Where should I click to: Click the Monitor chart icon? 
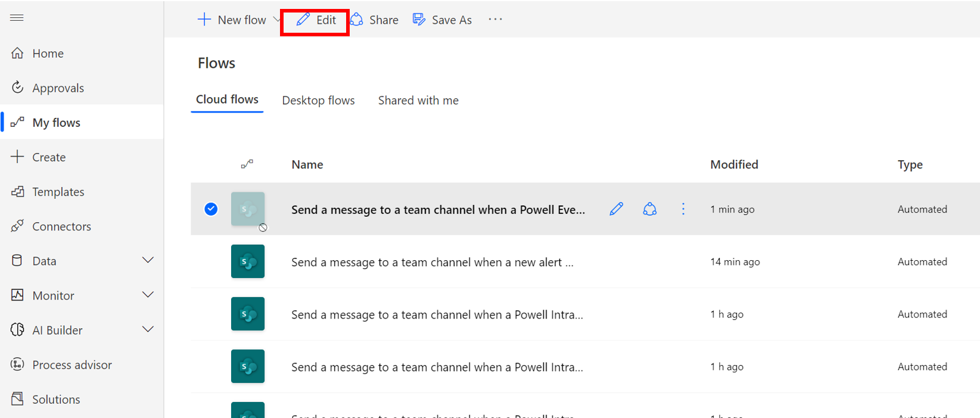click(17, 295)
